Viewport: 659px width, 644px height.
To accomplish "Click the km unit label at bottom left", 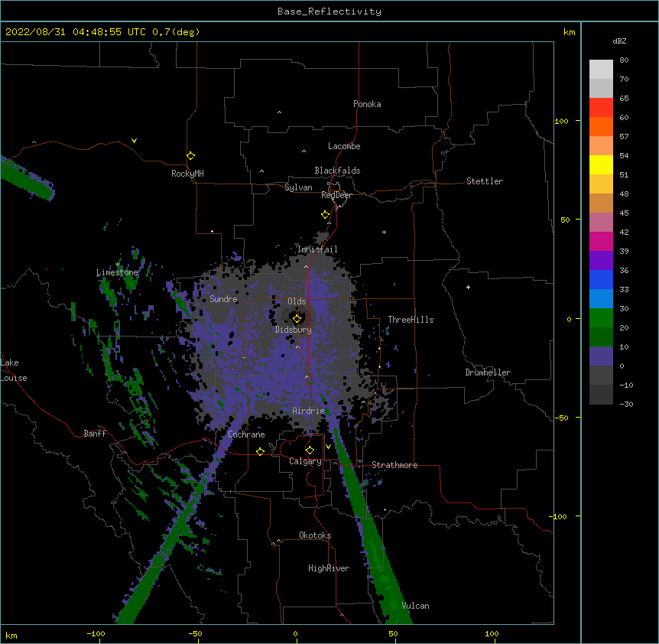I will point(11,635).
